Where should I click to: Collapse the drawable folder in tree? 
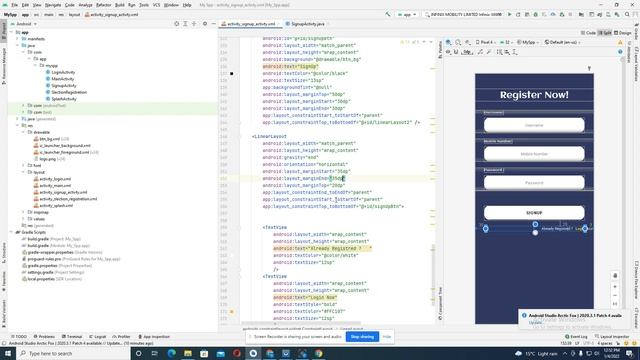[x=24, y=132]
